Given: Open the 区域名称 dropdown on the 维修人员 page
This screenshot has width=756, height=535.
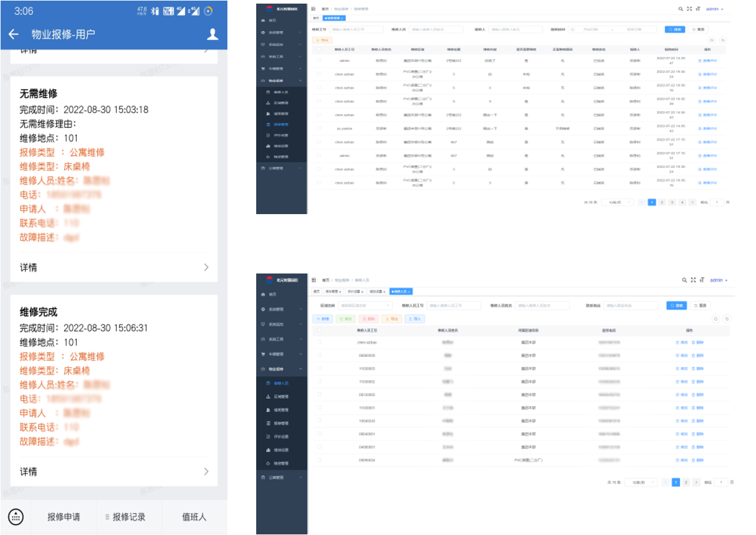Looking at the screenshot, I should [364, 305].
